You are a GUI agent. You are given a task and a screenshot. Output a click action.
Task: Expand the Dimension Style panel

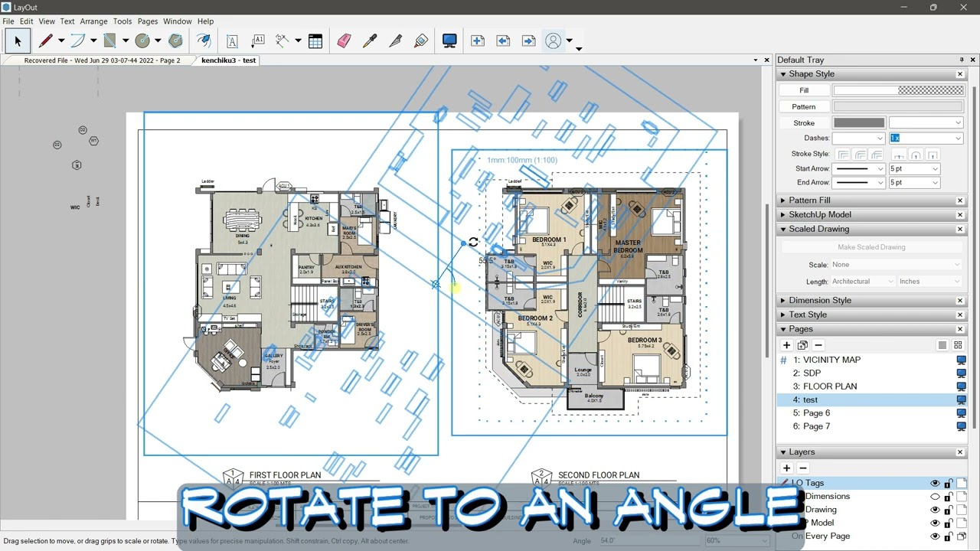click(x=783, y=301)
